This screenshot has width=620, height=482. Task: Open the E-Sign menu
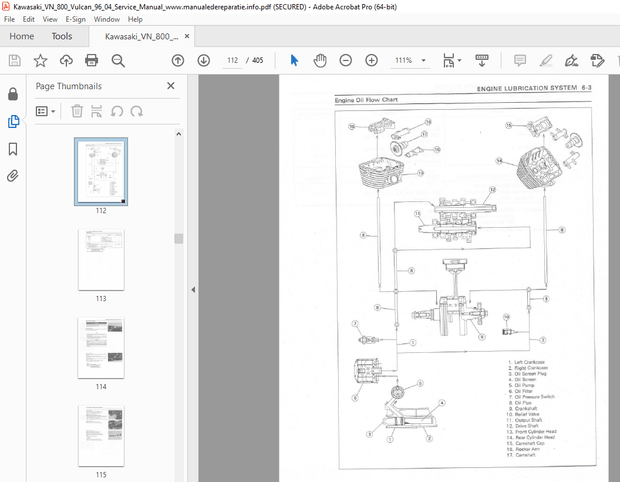click(76, 19)
